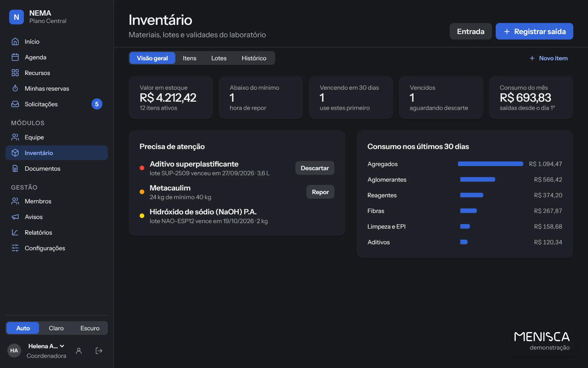Open profile via the user icon
588x368 pixels.
(79, 351)
